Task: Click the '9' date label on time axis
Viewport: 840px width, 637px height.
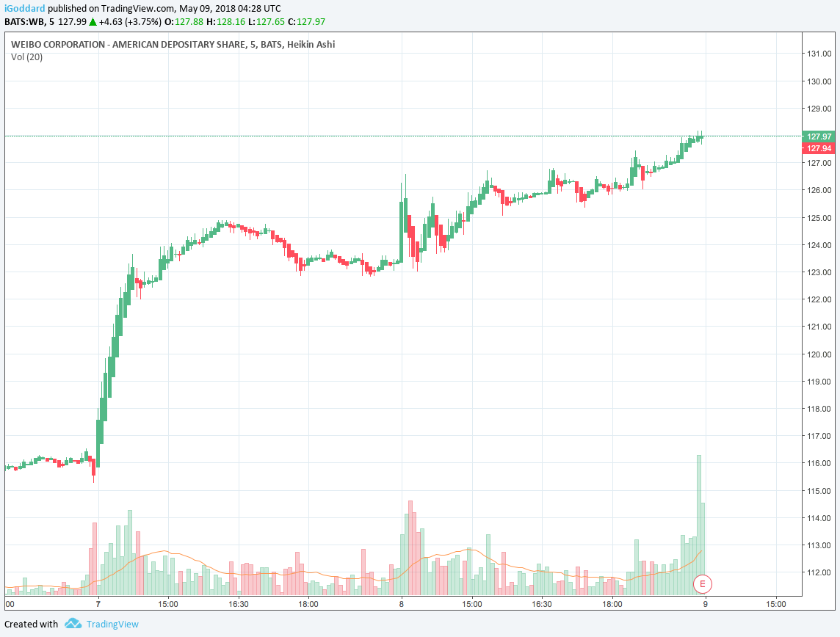Action: click(706, 604)
